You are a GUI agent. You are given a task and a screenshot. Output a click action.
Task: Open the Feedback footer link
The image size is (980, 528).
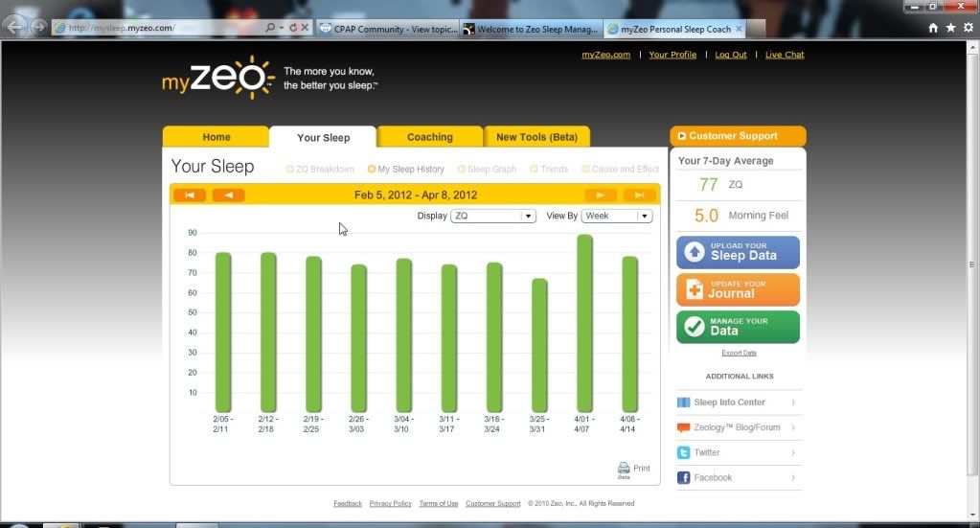[x=348, y=504]
